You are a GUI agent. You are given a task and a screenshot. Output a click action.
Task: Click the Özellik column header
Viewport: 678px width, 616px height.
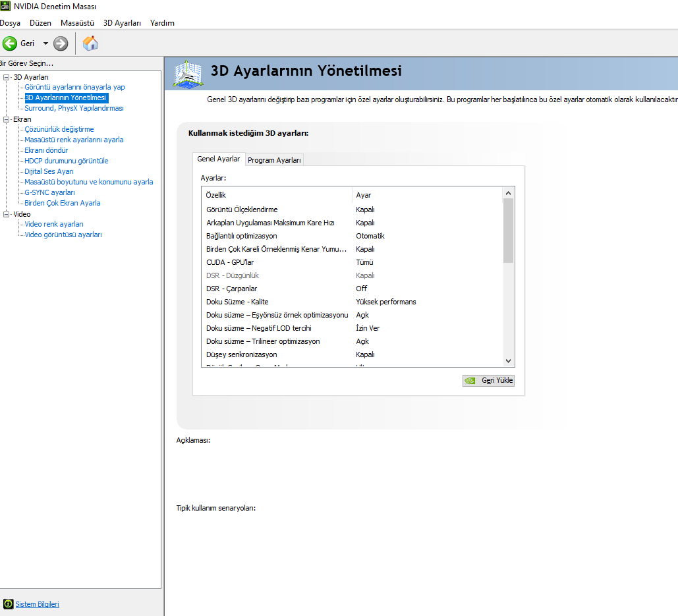pyautogui.click(x=277, y=195)
